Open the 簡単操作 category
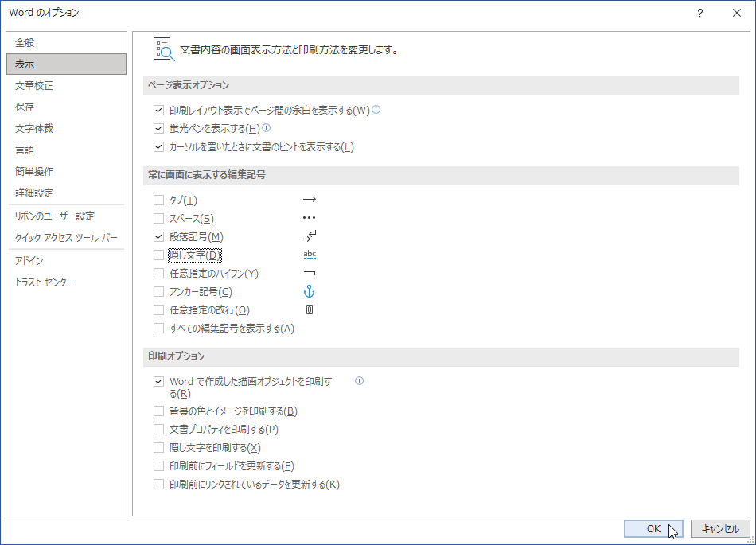The height and width of the screenshot is (545, 756). 67,171
